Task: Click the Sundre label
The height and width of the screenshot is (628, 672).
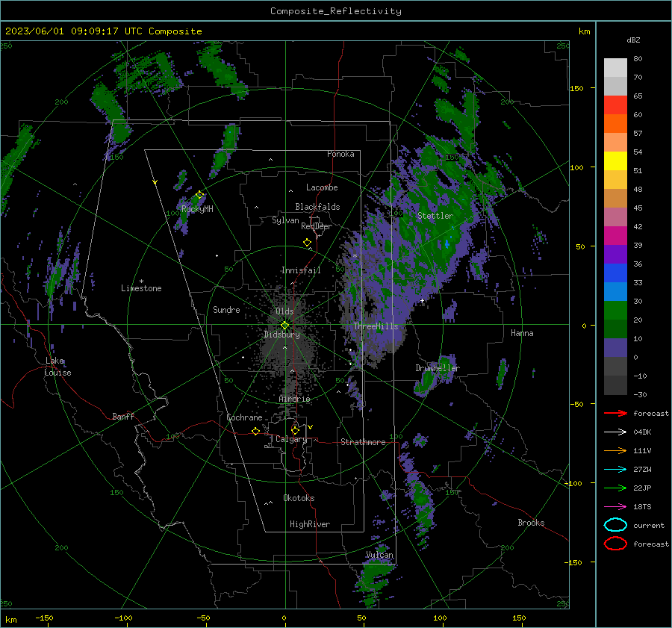Action: tap(226, 309)
